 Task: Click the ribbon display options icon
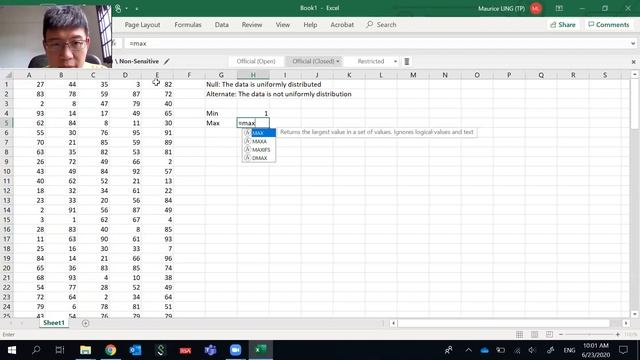[x=559, y=8]
